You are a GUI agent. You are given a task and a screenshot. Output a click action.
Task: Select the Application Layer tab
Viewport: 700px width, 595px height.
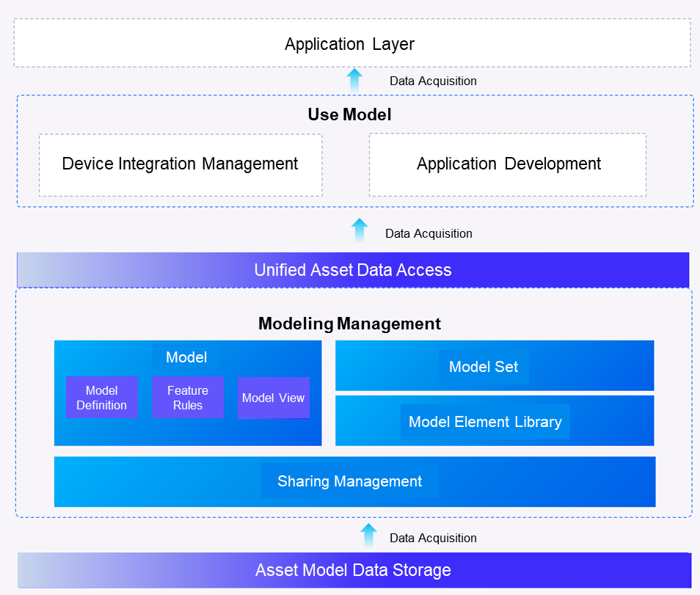coord(350,43)
